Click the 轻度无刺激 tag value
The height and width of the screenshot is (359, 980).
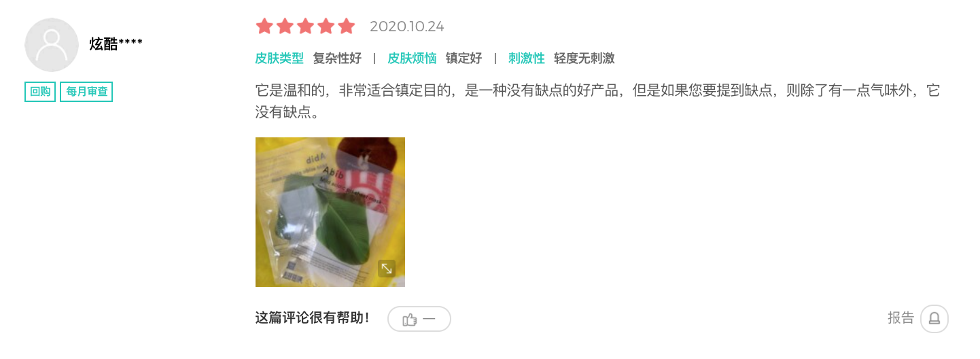(584, 58)
